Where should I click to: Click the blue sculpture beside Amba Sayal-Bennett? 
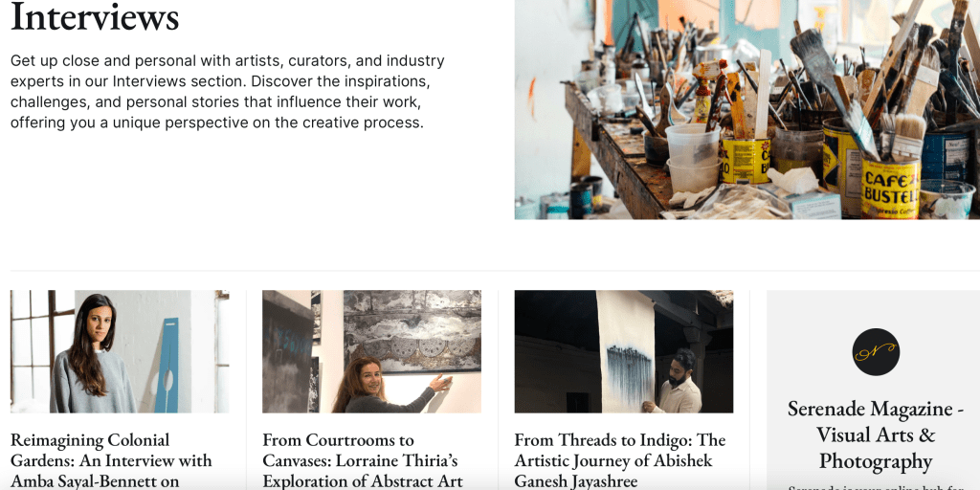[167, 367]
